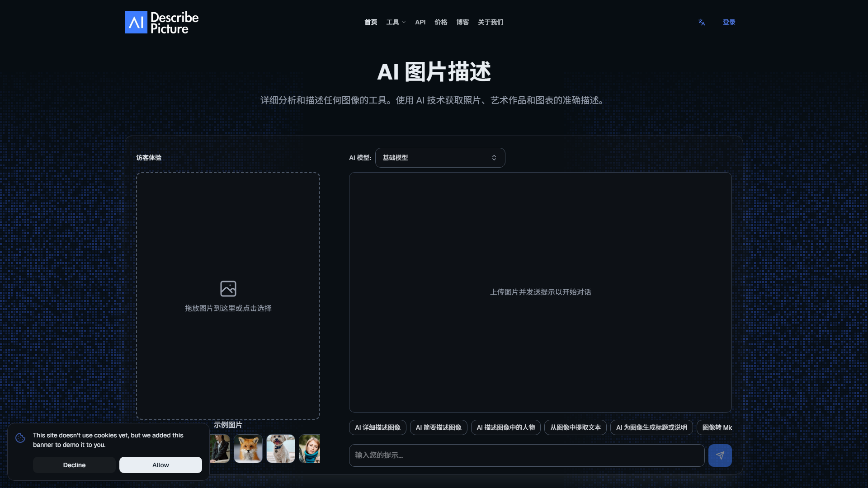868x488 pixels.
Task: Click the Describe Picture logo
Action: pos(161,22)
